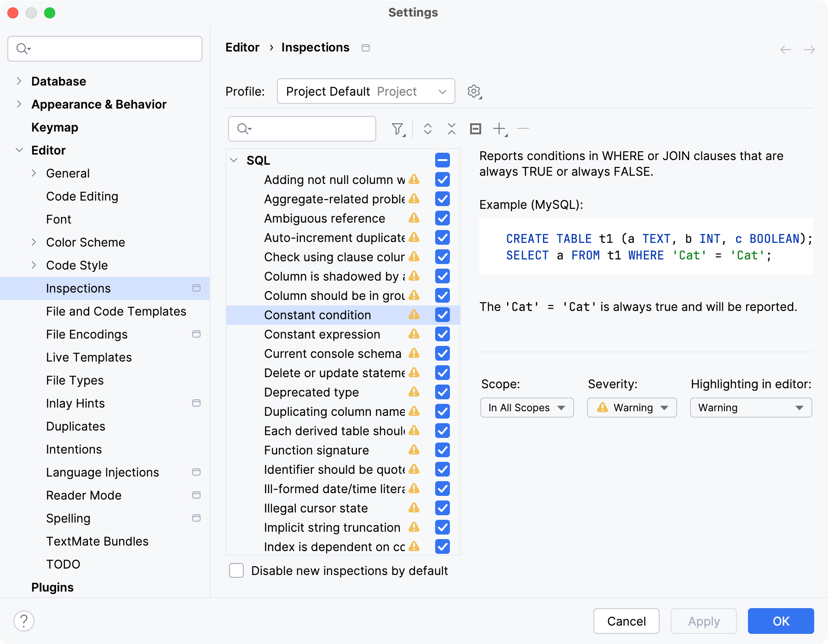Open the profile settings gear menu

(474, 91)
